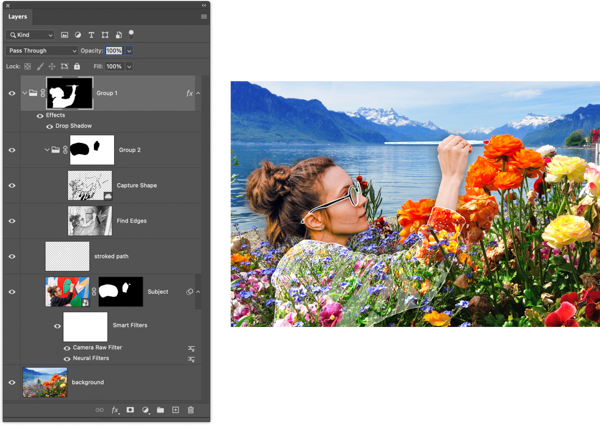This screenshot has height=426, width=600.
Task: Toggle Neural Filters visibility eye
Action: click(x=67, y=359)
